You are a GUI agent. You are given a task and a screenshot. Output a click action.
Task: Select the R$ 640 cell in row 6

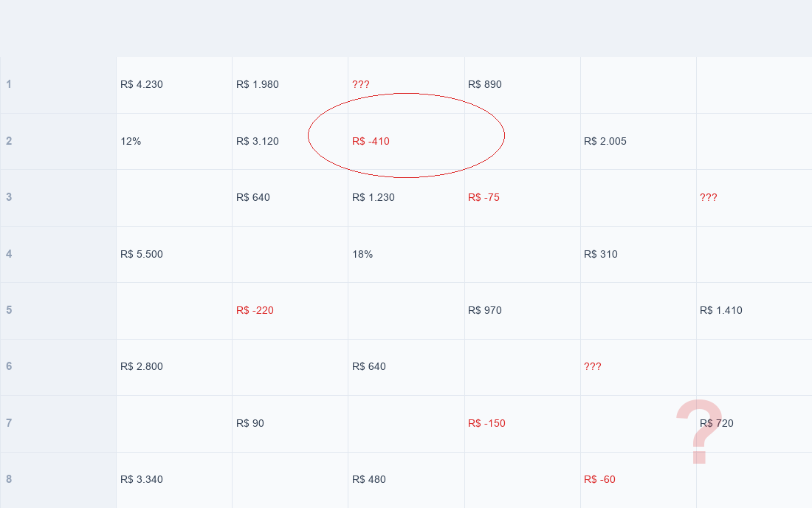tap(406, 367)
